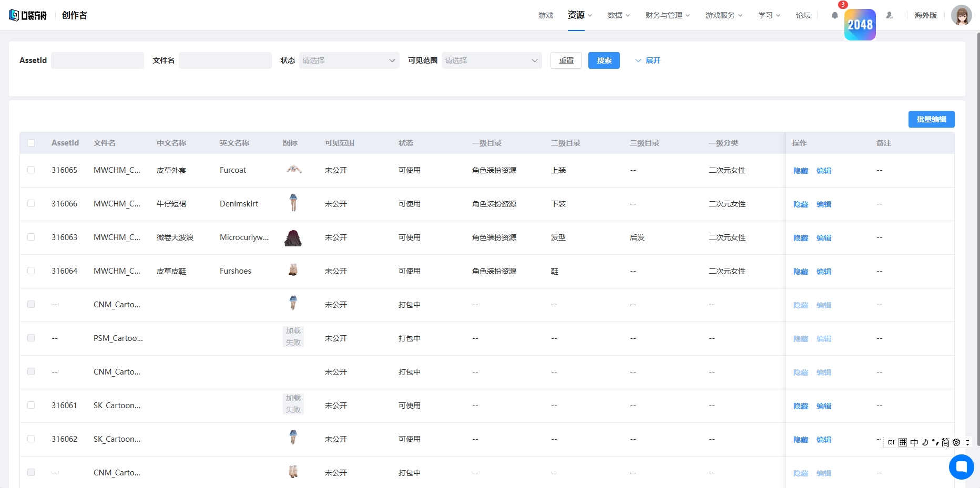The height and width of the screenshot is (488, 980).
Task: Click the Denimskirt asset thumbnail
Action: [293, 203]
